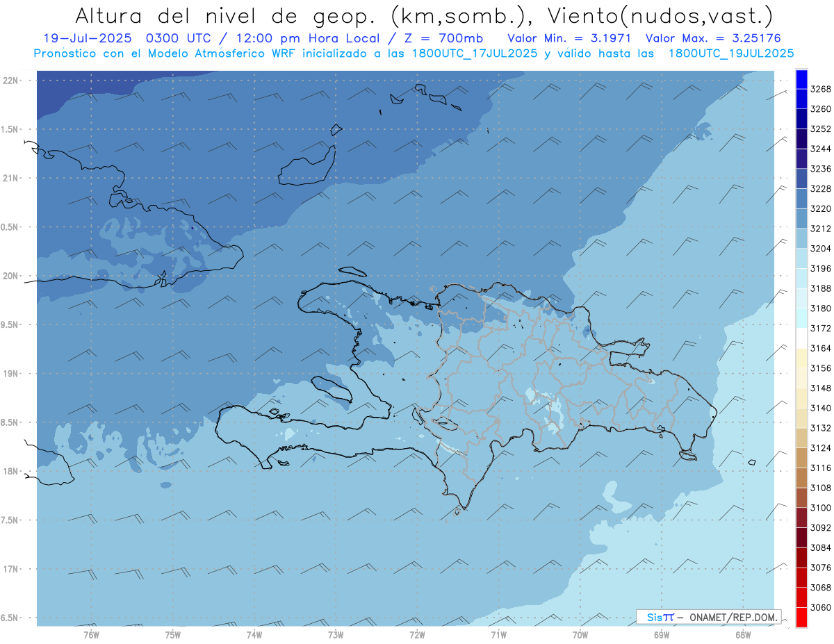Click the '73W' longitude label
834x644 pixels.
point(336,634)
